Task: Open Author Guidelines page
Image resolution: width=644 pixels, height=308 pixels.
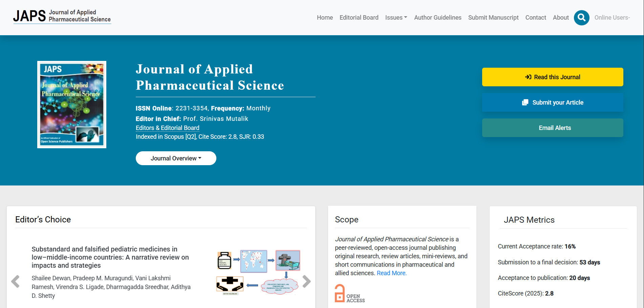Action: pyautogui.click(x=437, y=18)
